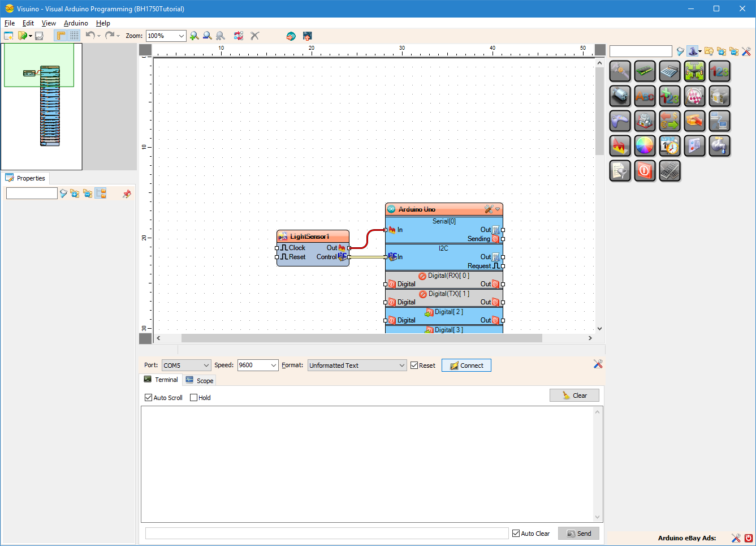Switch to the Scope tab
Viewport: 756px width, 546px height.
click(199, 380)
